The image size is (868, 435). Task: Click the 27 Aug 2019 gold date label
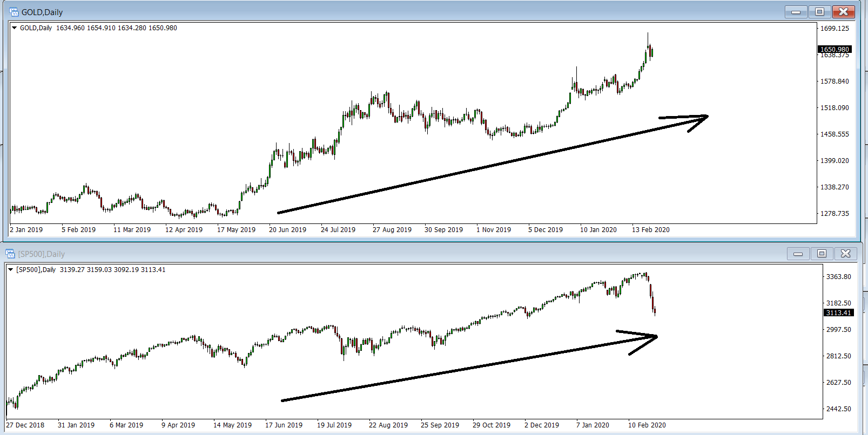coord(392,230)
